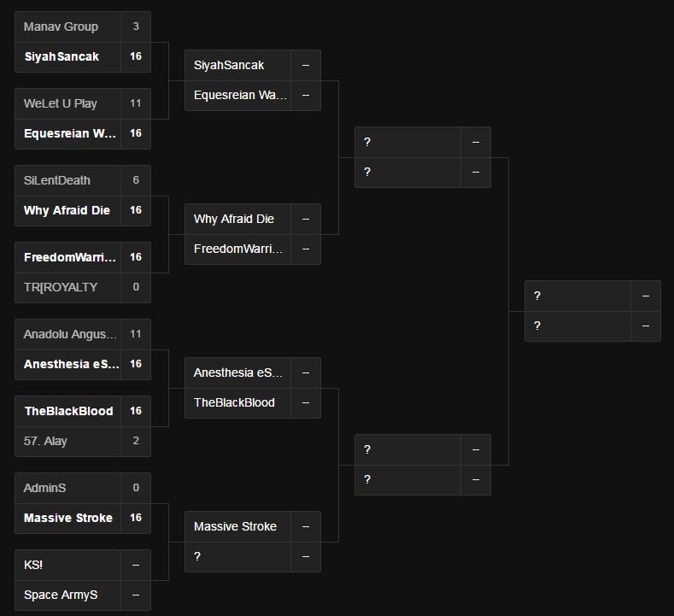This screenshot has height=616, width=674.
Task: Select Massive Stroke in the second-round match
Action: 235,526
